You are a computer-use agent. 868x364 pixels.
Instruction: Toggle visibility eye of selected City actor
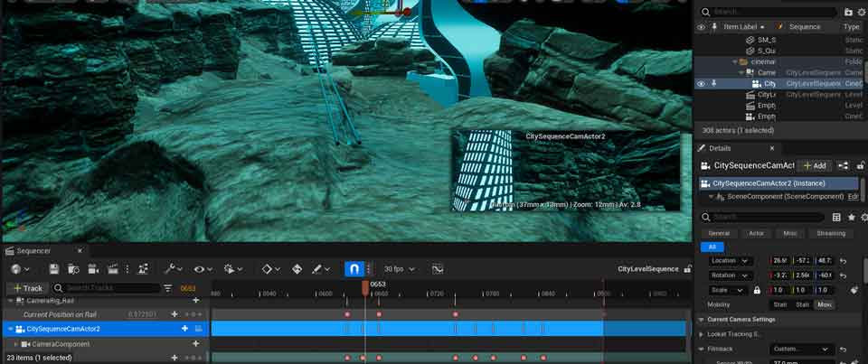[x=702, y=84]
